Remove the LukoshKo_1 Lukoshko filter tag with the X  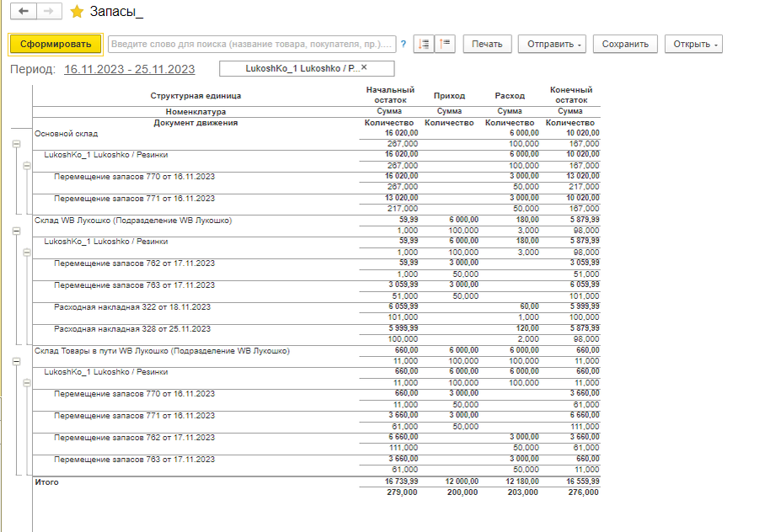click(364, 68)
